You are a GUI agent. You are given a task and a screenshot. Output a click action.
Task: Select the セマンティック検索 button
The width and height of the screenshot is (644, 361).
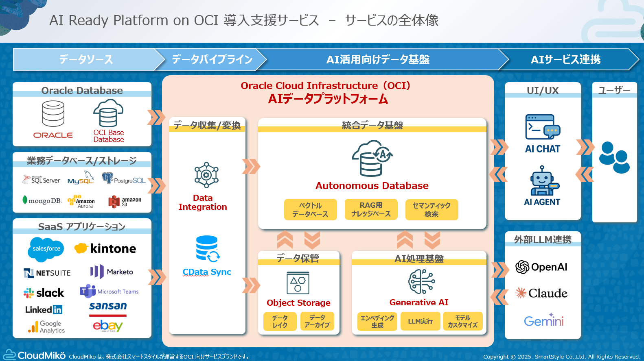(432, 209)
